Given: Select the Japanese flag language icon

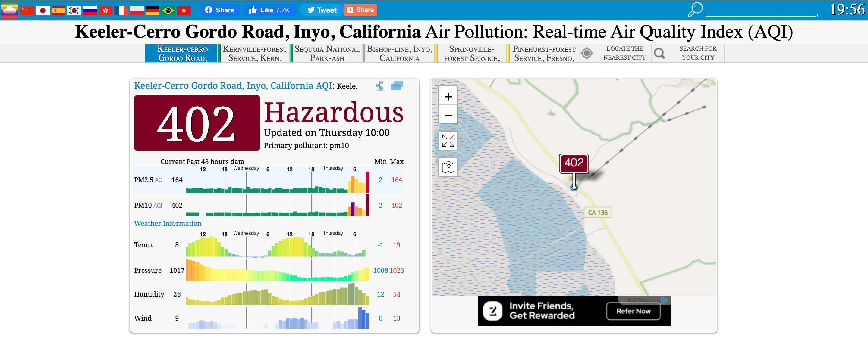Looking at the screenshot, I should [x=42, y=11].
